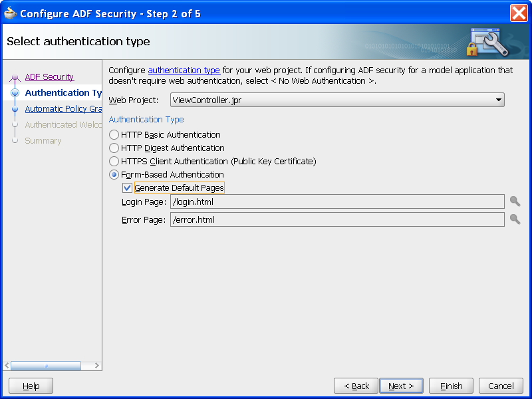This screenshot has width=532, height=399.
Task: Open the Web Project dropdown
Action: [499, 100]
